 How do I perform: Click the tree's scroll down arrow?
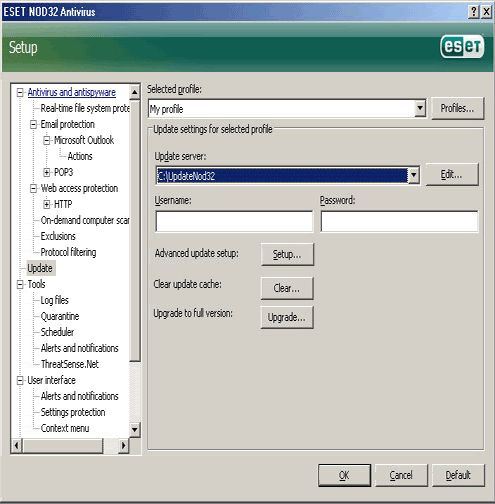pyautogui.click(x=135, y=430)
